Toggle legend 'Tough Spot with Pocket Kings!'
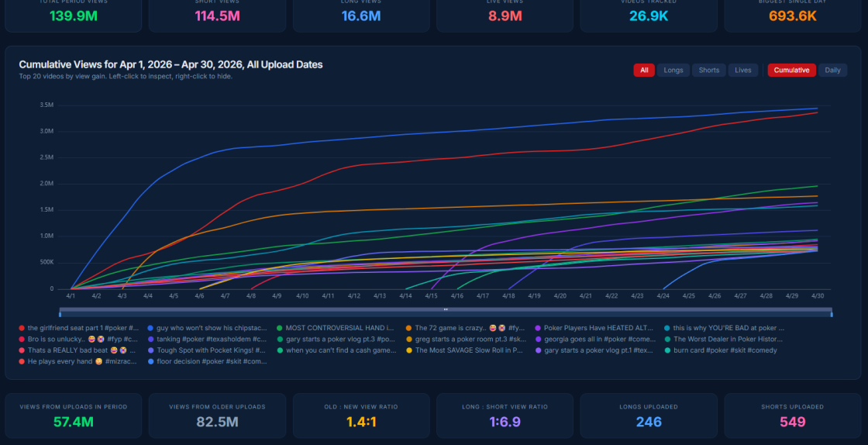Image resolution: width=868 pixels, height=445 pixels. [x=206, y=350]
